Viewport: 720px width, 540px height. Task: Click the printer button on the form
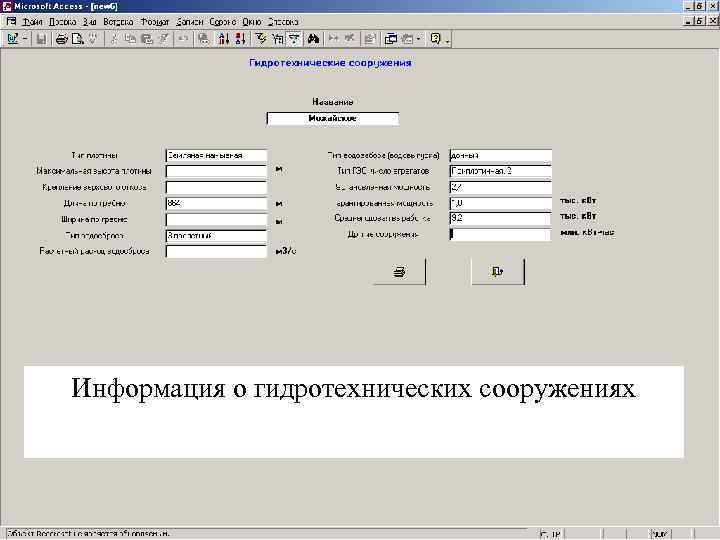399,272
